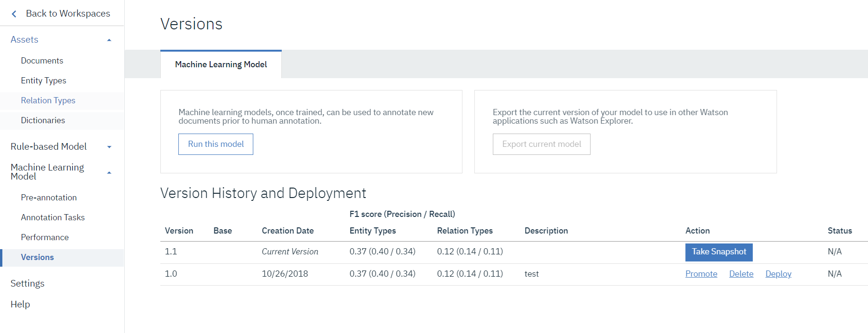The image size is (868, 333).
Task: Open Settings from the sidebar
Action: [x=27, y=283]
